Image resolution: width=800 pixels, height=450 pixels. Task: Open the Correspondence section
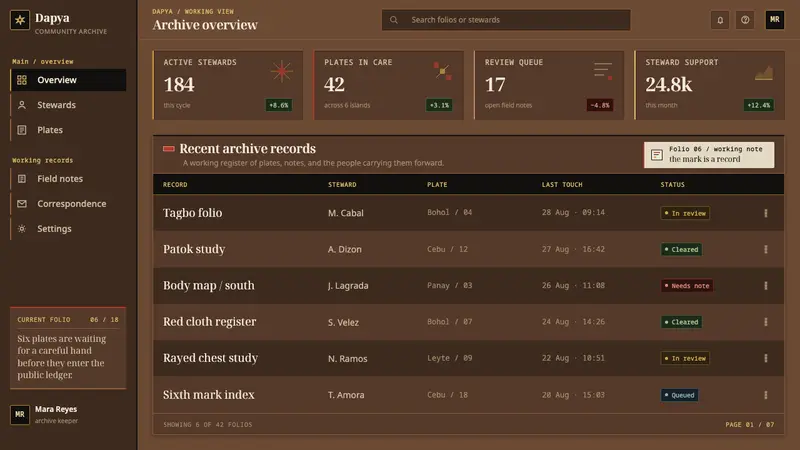68,204
